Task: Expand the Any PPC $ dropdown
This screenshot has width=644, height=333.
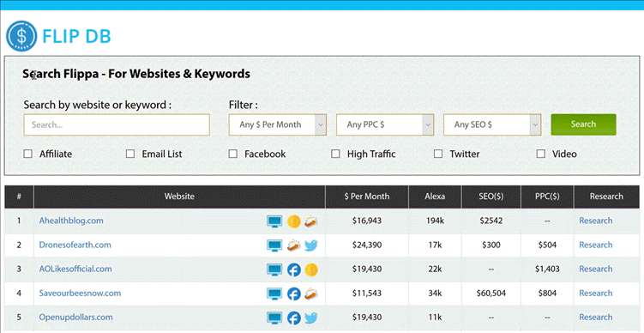Action: [x=385, y=124]
